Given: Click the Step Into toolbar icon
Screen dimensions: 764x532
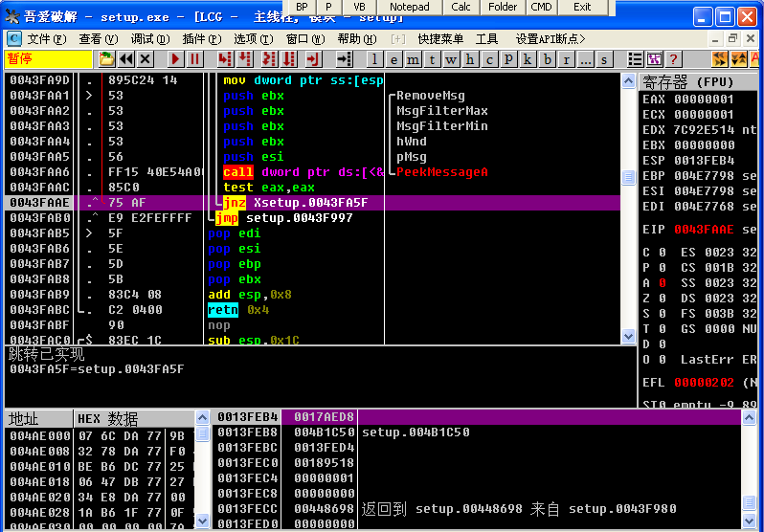Looking at the screenshot, I should 225,59.
